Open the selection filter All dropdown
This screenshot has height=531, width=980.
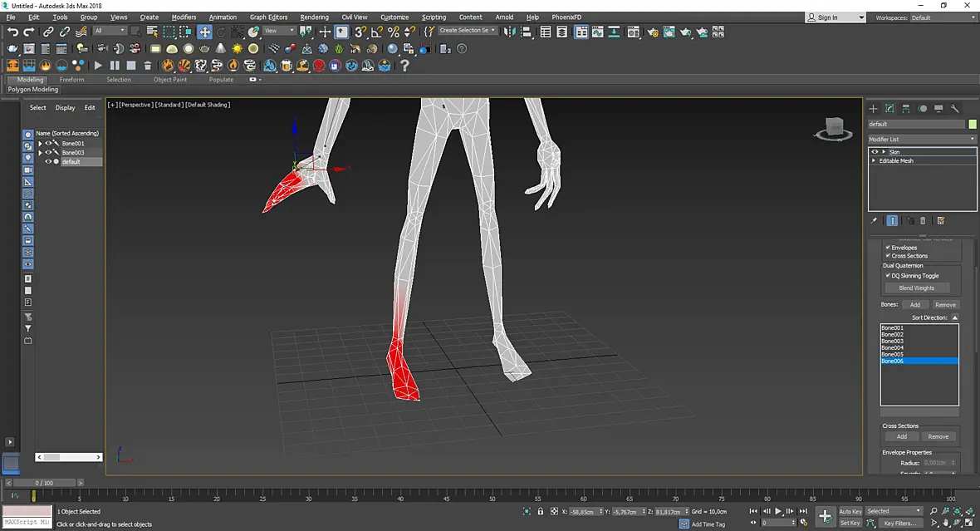110,31
